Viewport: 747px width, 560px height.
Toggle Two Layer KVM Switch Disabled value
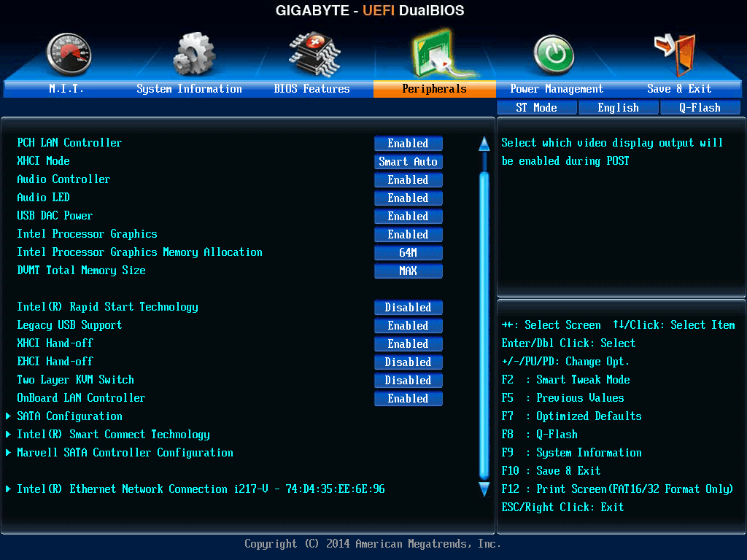409,381
